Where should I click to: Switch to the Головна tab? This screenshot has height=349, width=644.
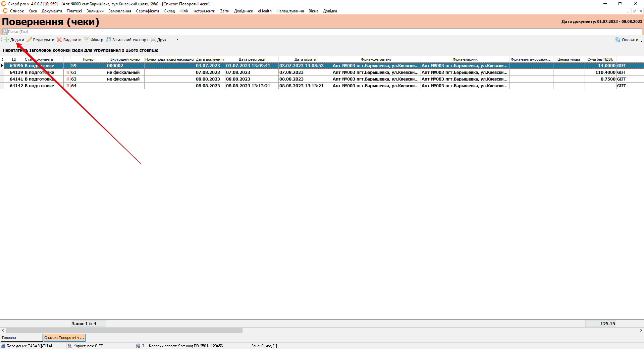click(x=22, y=338)
